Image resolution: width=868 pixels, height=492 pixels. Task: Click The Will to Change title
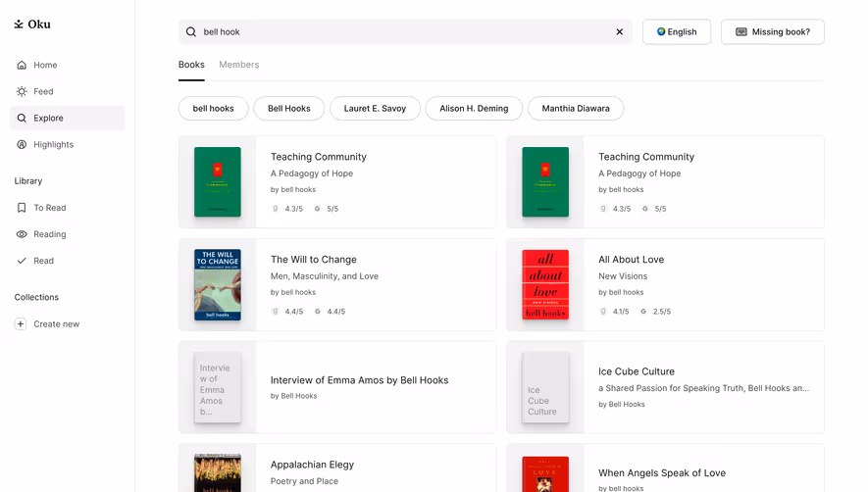tap(313, 260)
